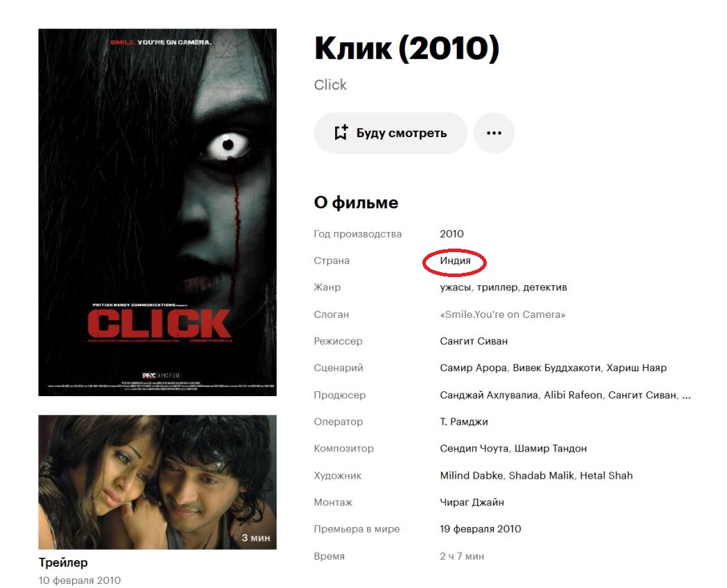
Task: Click the production year 2010 link
Action: coord(451,233)
